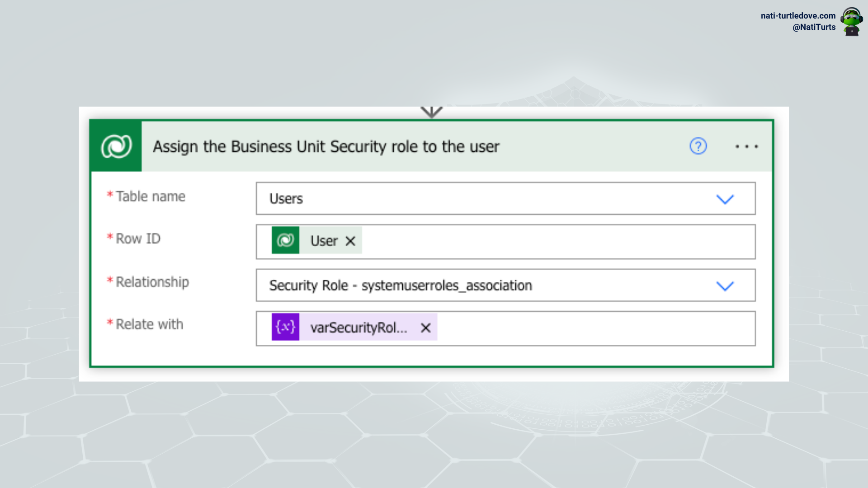Click the purple variable icon in Relate with
The height and width of the screenshot is (488, 868).
[285, 327]
